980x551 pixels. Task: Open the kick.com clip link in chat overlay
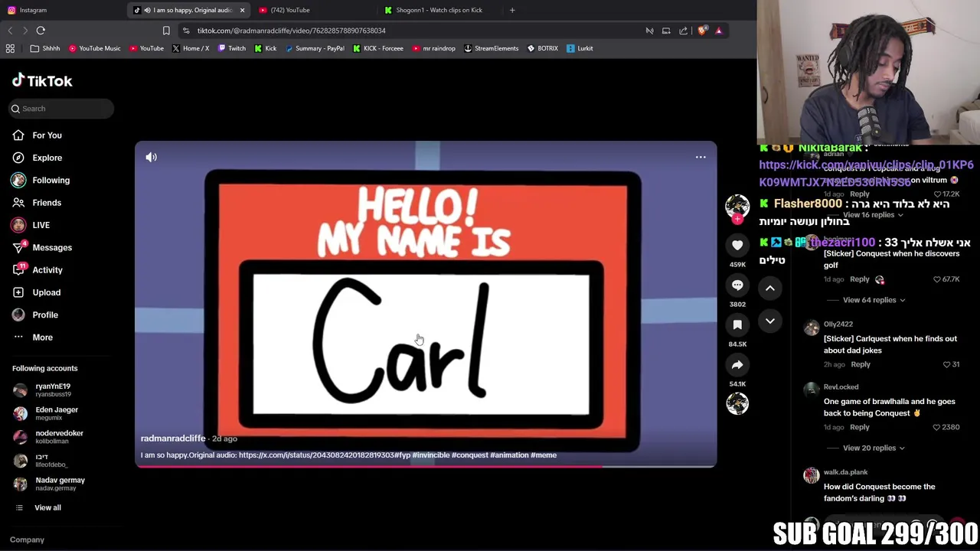pyautogui.click(x=866, y=173)
